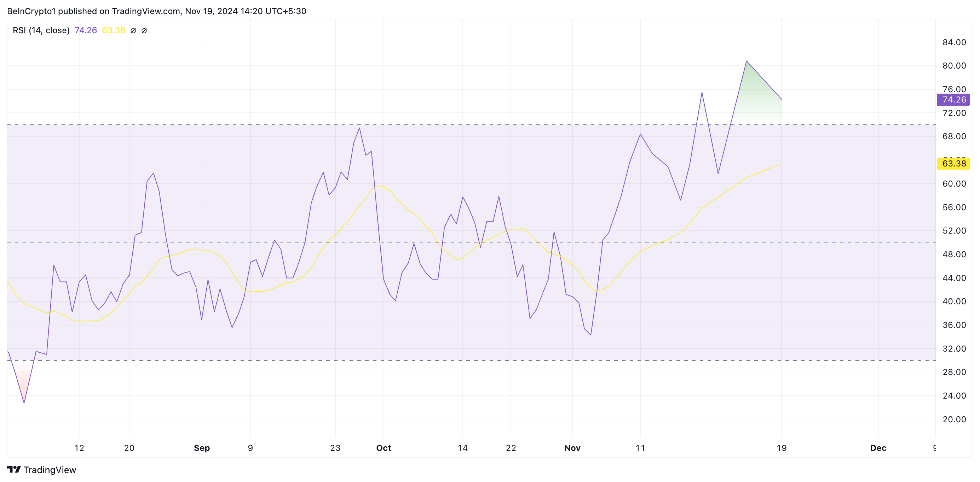The width and height of the screenshot is (980, 482).
Task: Click the Oct label on the time axis
Action: pos(384,448)
